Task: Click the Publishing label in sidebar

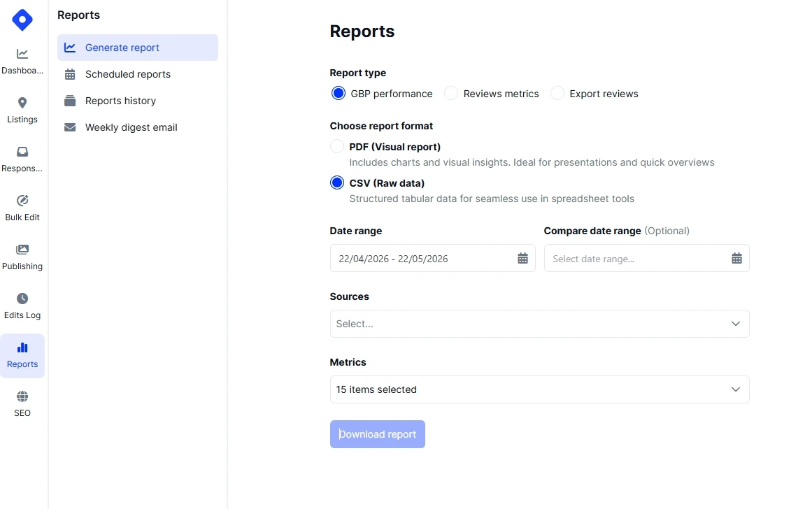Action: (22, 266)
